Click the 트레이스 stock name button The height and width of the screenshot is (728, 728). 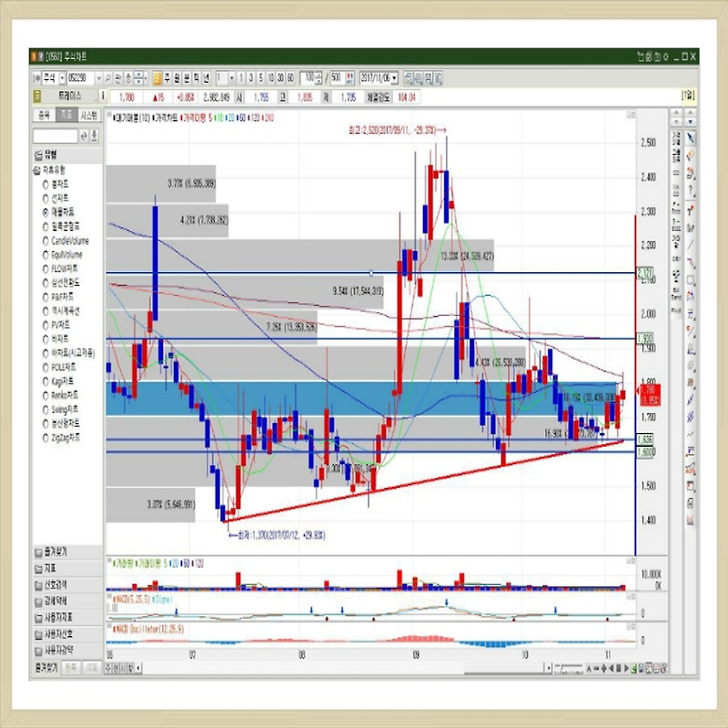70,96
